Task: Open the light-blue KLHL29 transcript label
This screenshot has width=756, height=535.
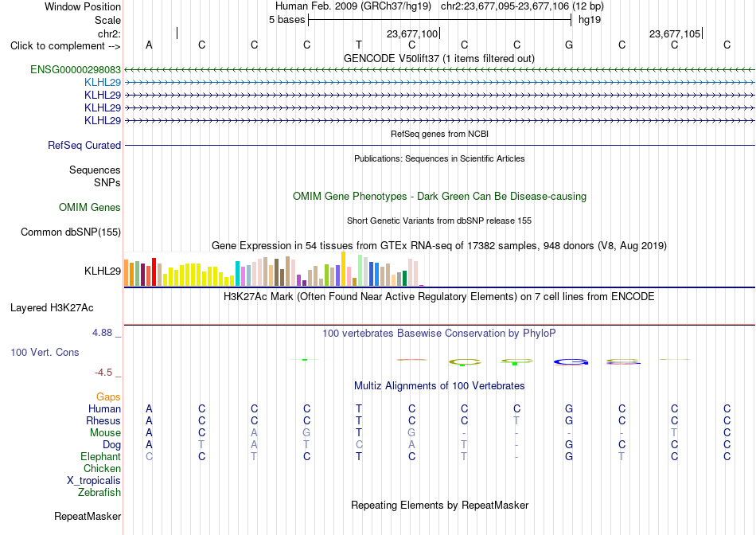Action: tap(102, 83)
